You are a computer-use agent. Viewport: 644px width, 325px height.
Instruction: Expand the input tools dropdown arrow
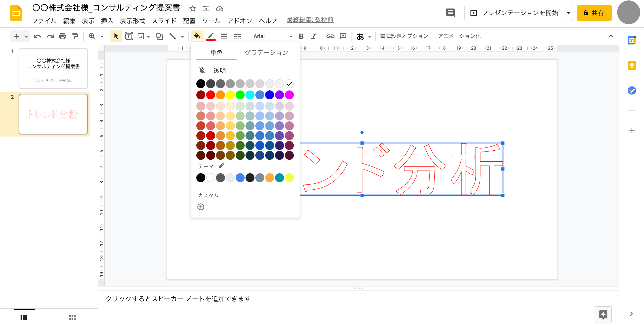tap(369, 36)
